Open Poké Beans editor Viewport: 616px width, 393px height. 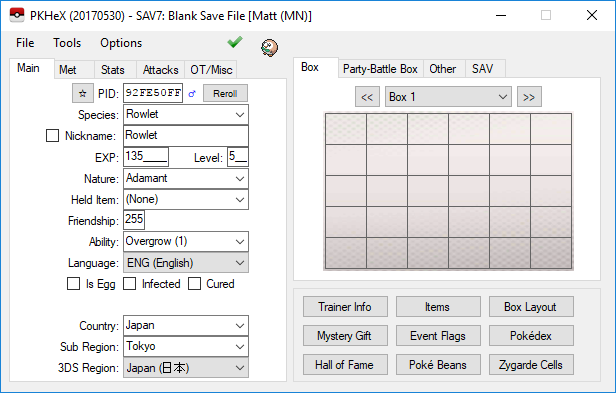click(x=438, y=365)
